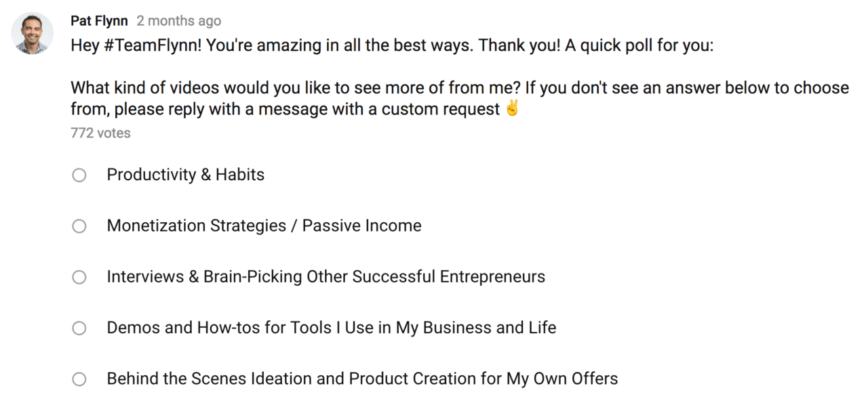Click Pat Flynn's profile avatar
The image size is (868, 403).
coord(32,33)
